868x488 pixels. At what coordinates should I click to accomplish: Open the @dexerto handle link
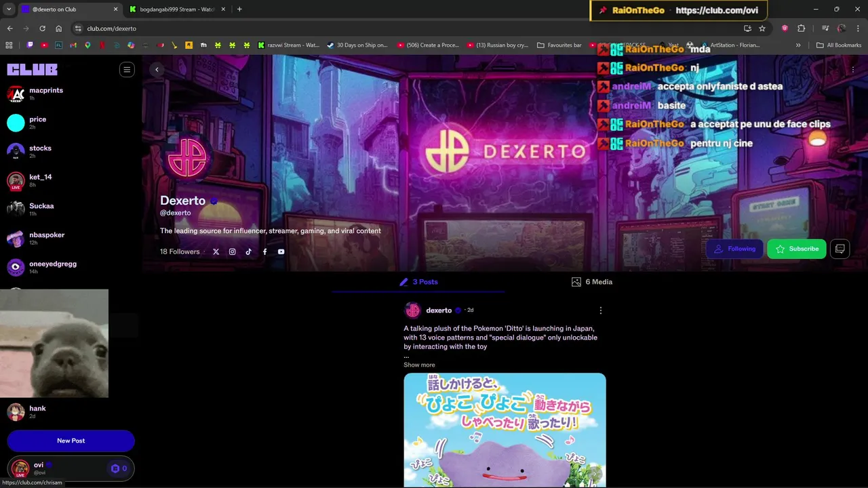pos(175,213)
